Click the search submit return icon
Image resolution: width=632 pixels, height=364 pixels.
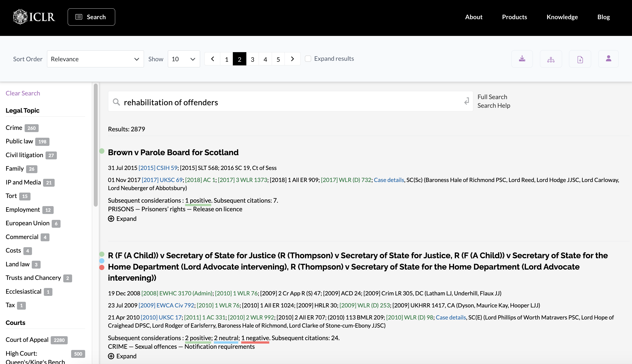pyautogui.click(x=466, y=101)
